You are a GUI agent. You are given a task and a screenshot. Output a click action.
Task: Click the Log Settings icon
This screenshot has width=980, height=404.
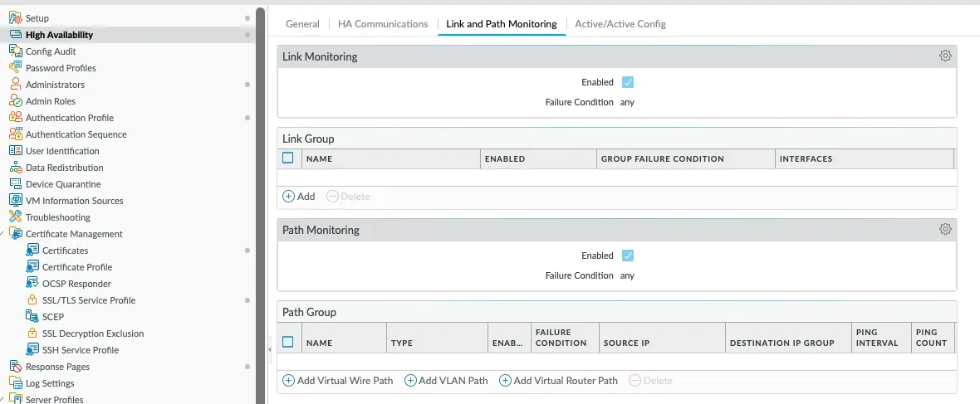(x=16, y=383)
